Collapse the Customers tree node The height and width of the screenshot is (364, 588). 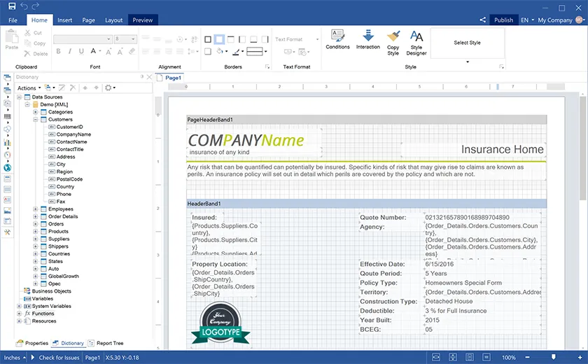[36, 120]
